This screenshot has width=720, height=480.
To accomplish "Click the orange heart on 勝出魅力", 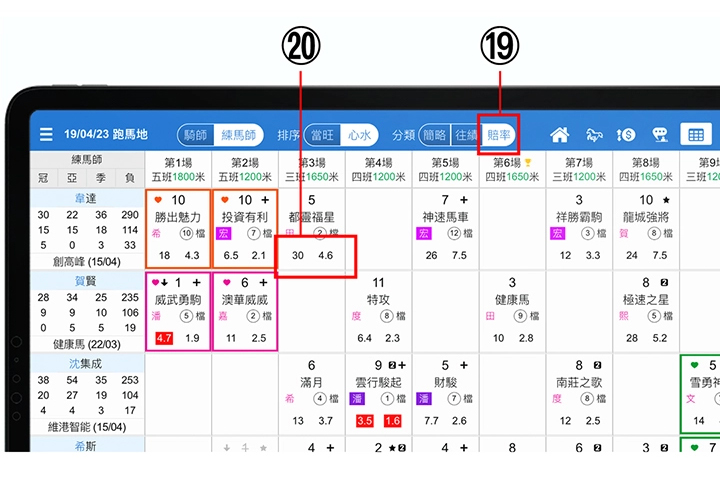I will 158,200.
